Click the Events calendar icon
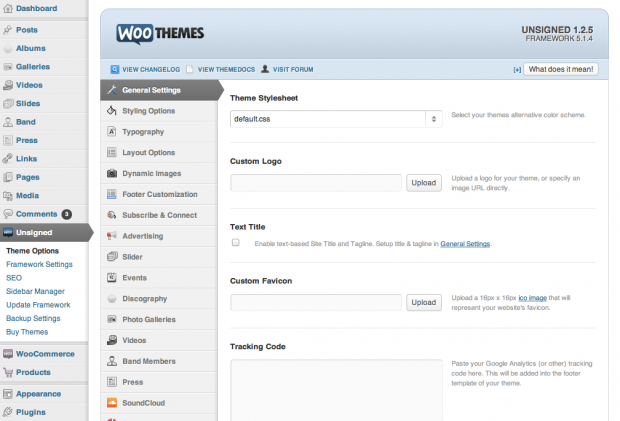620x421 pixels. coord(112,278)
